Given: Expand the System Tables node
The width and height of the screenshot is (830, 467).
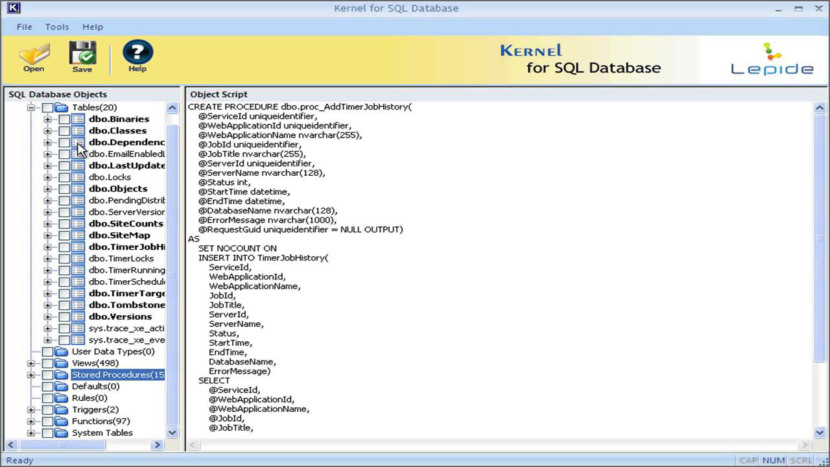Looking at the screenshot, I should 31,433.
